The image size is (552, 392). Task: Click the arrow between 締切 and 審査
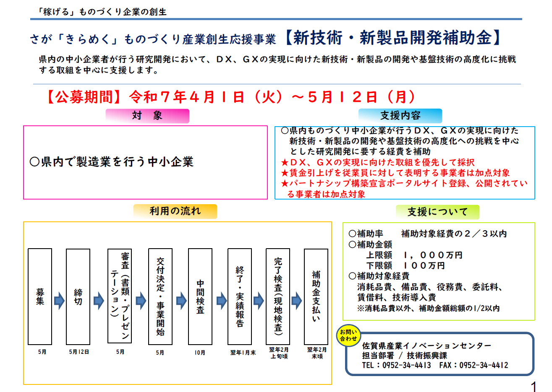[x=99, y=300]
